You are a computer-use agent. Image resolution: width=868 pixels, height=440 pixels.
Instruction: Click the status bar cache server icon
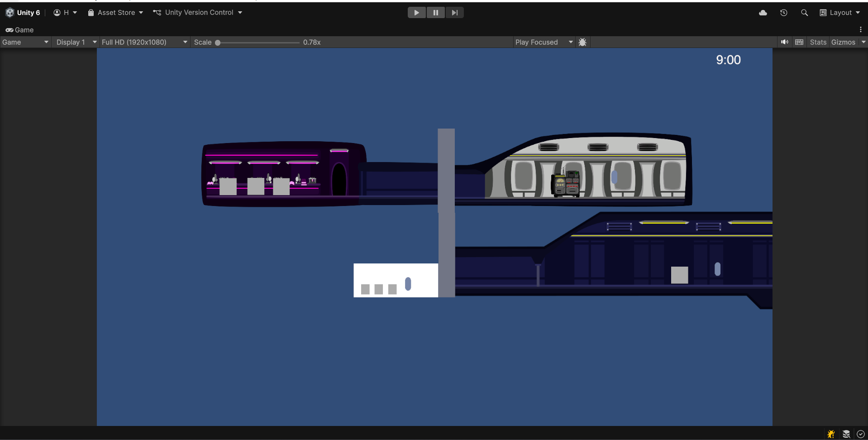846,434
